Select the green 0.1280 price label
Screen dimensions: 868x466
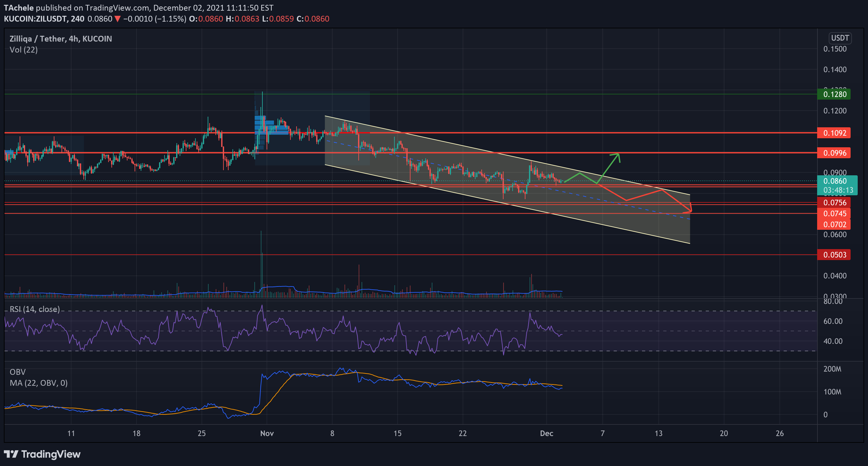pyautogui.click(x=834, y=94)
